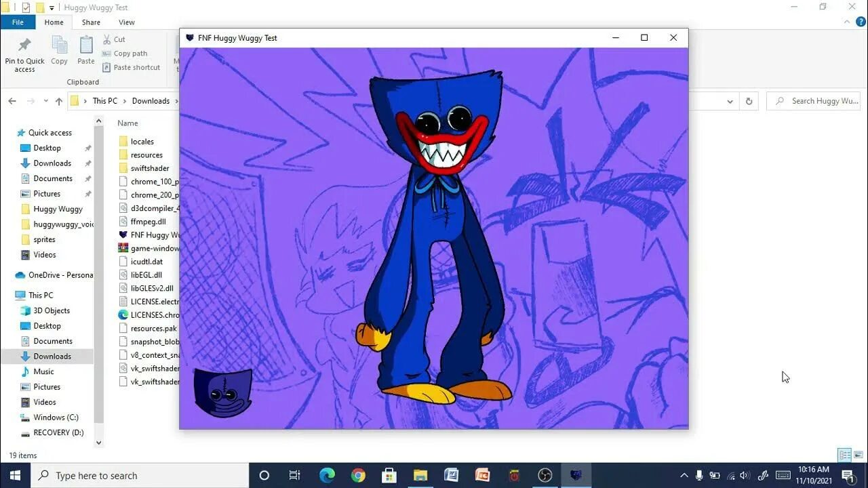The height and width of the screenshot is (488, 868).
Task: Click Up one level arrow
Action: click(59, 101)
